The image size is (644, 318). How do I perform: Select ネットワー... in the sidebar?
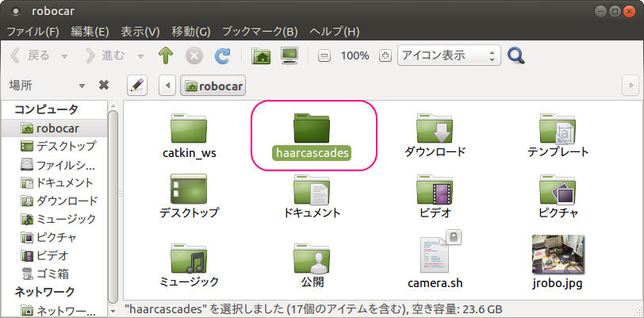pyautogui.click(x=54, y=309)
